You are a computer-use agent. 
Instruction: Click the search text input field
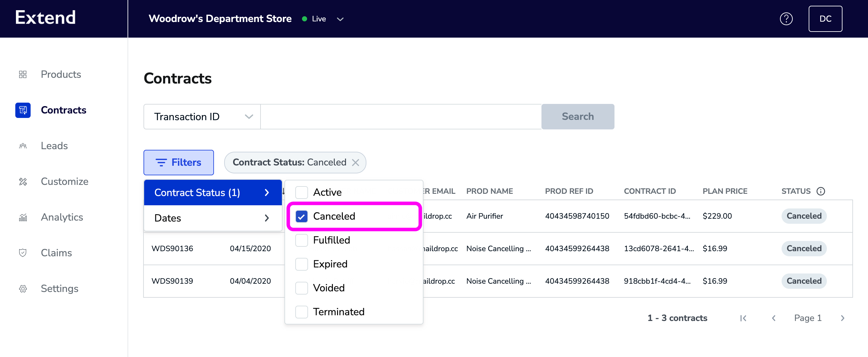point(401,117)
